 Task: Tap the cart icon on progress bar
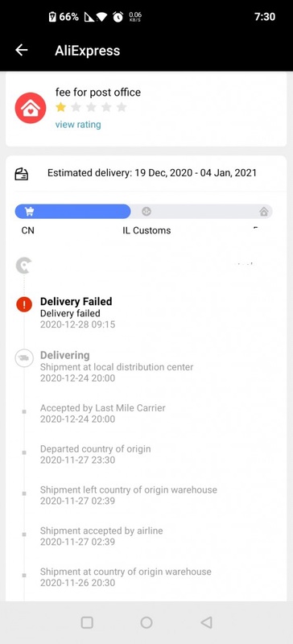[x=30, y=212]
